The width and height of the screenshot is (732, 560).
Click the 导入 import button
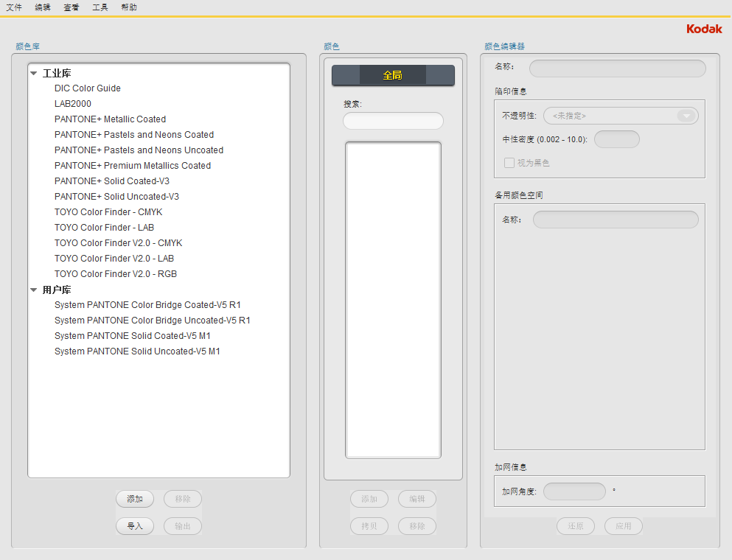pos(135,526)
